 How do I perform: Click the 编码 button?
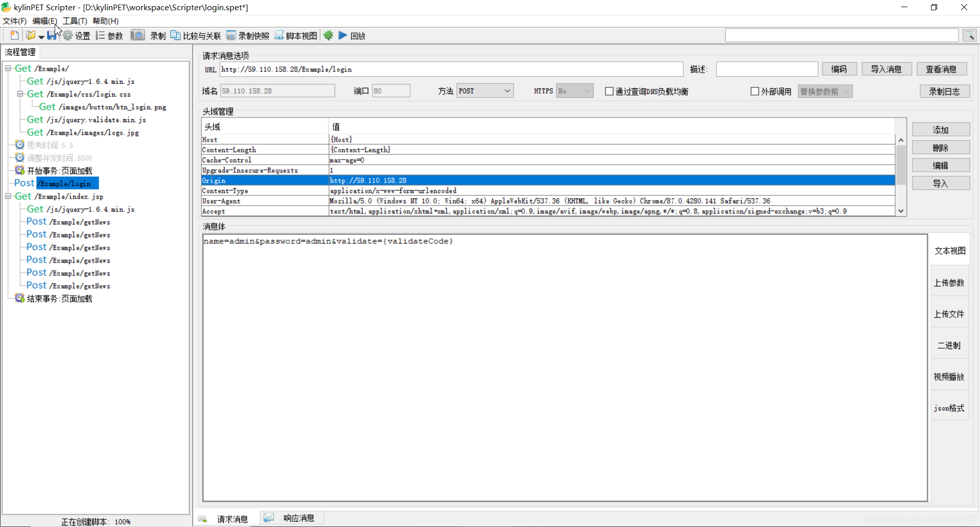[839, 70]
